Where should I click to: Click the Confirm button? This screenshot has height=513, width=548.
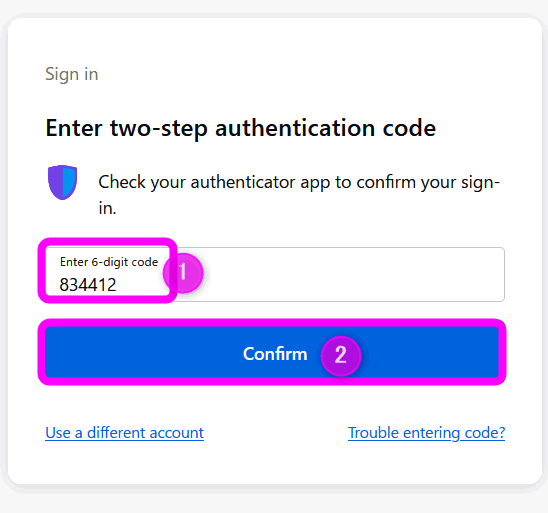click(x=272, y=352)
